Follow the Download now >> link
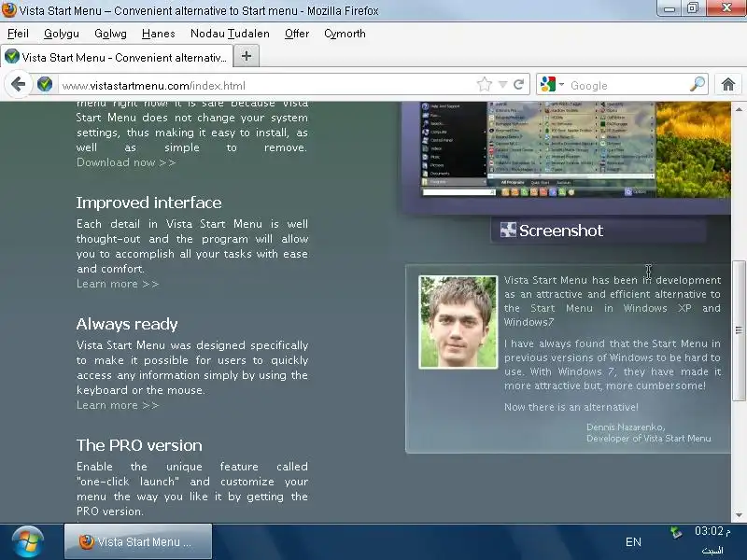 click(126, 162)
